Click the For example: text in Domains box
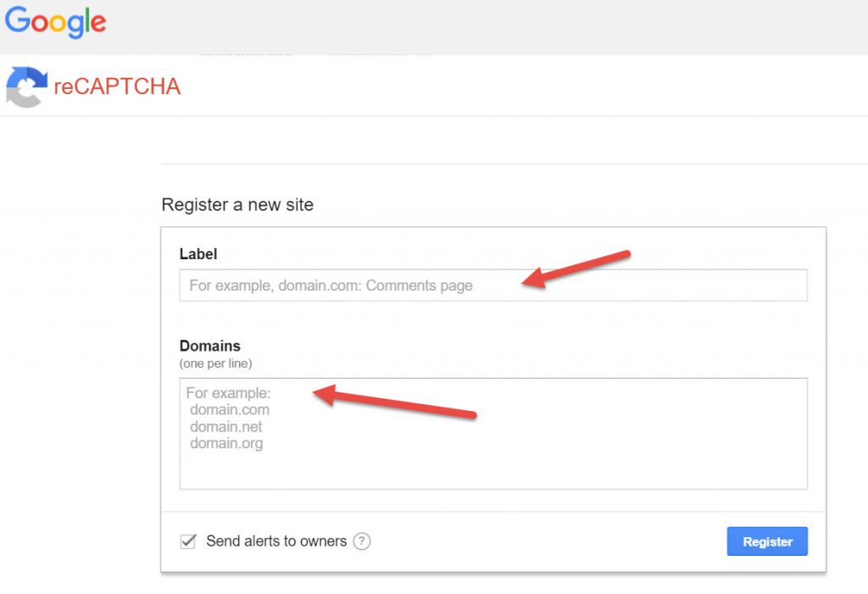This screenshot has width=868, height=594. click(x=228, y=393)
